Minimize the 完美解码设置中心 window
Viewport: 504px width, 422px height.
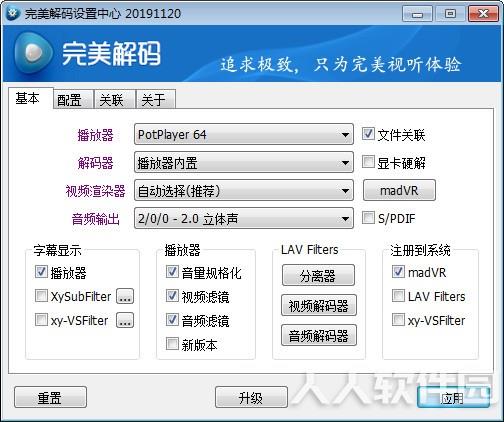[417, 14]
